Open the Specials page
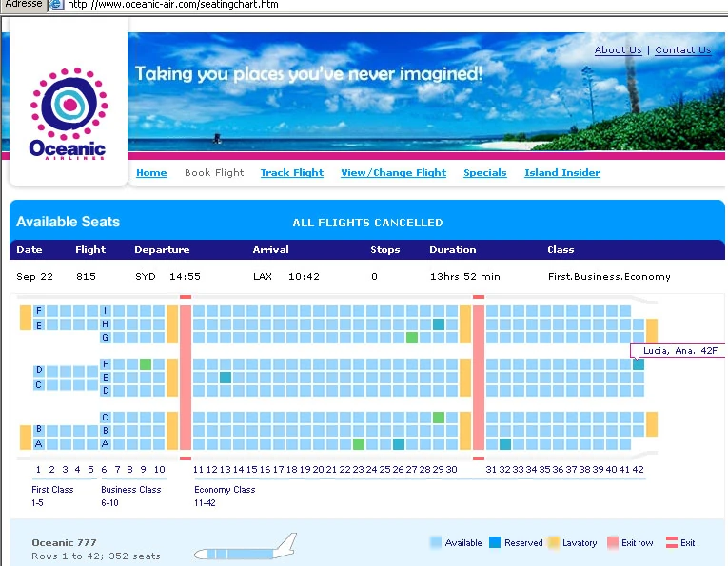Viewport: 728px width, 566px height. point(485,172)
